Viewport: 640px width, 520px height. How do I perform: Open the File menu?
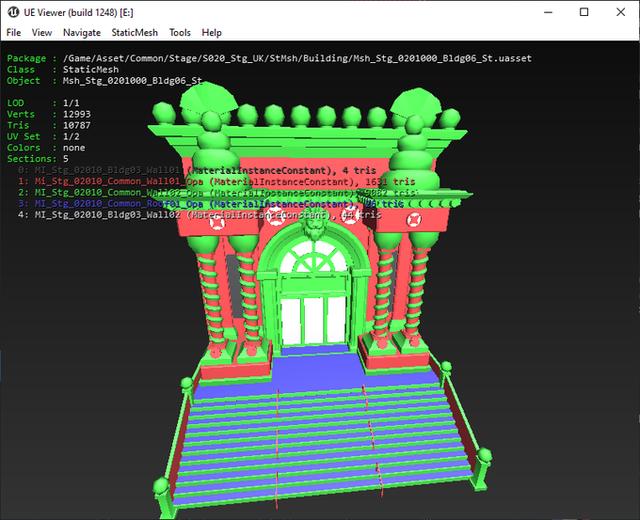(x=14, y=33)
